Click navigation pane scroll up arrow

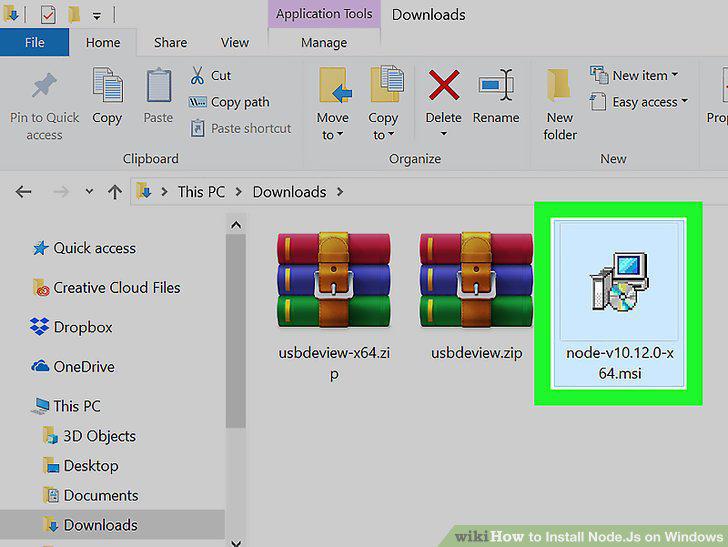[236, 225]
